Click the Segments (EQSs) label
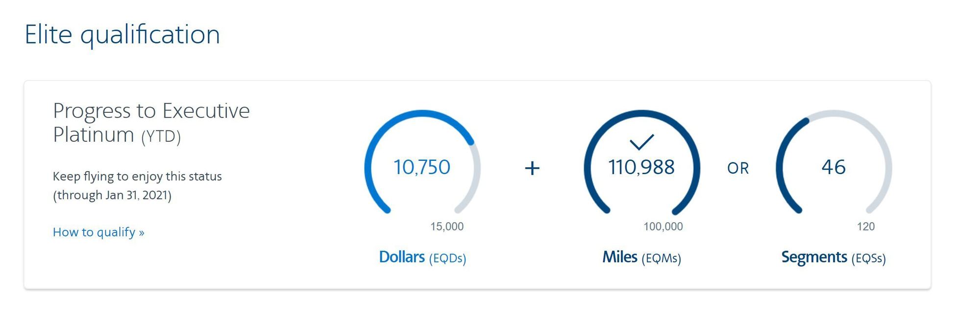This screenshot has width=980, height=309. [x=833, y=257]
